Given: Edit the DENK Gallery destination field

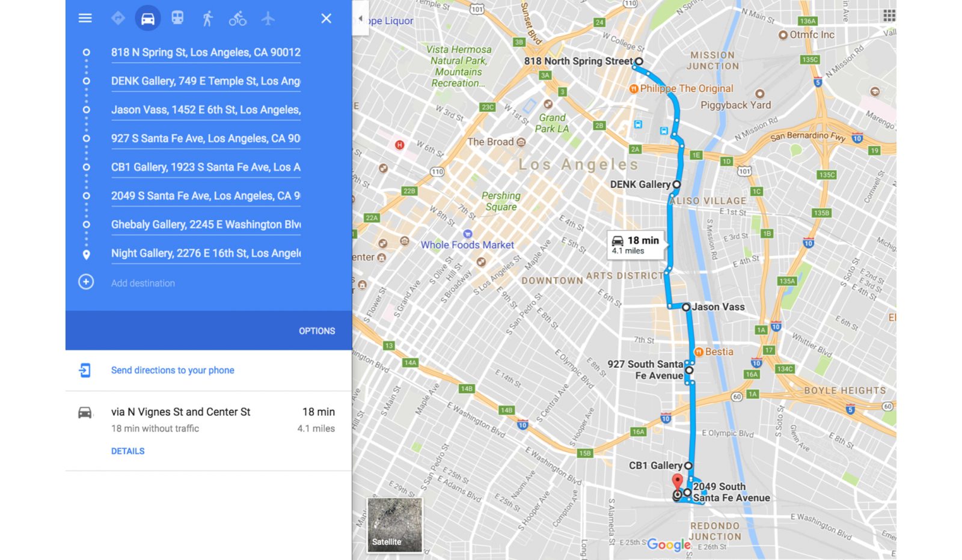Looking at the screenshot, I should (x=206, y=81).
